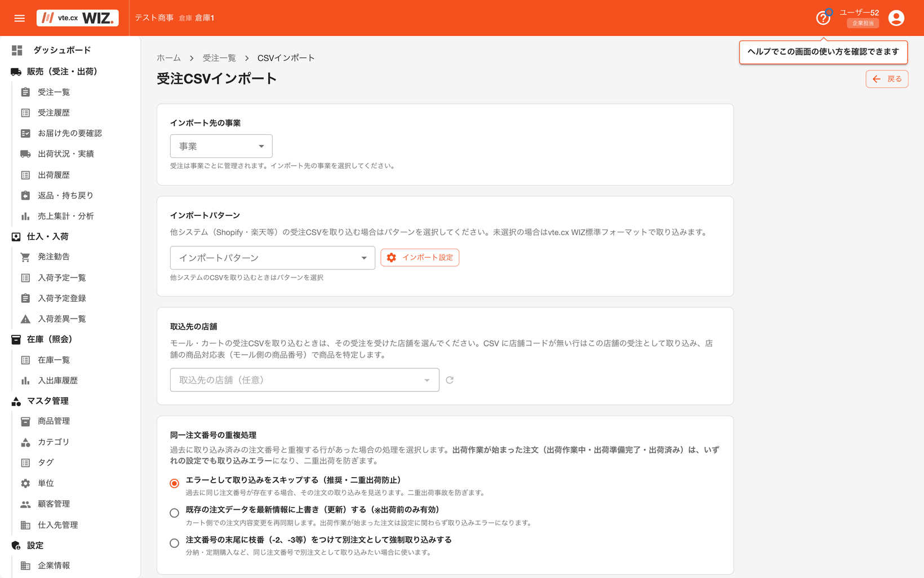The image size is (924, 578).
Task: Go to 受注一覧 breadcrumb link
Action: pyautogui.click(x=219, y=58)
